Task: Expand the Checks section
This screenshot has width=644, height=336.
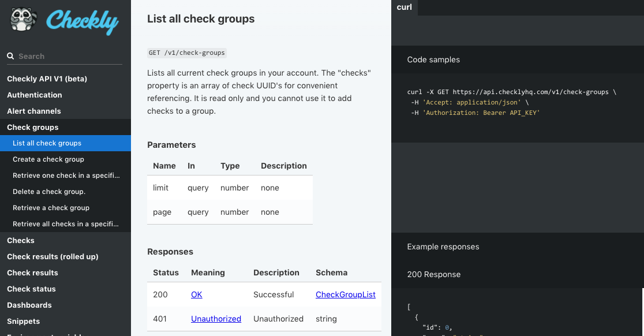Action: [21, 240]
